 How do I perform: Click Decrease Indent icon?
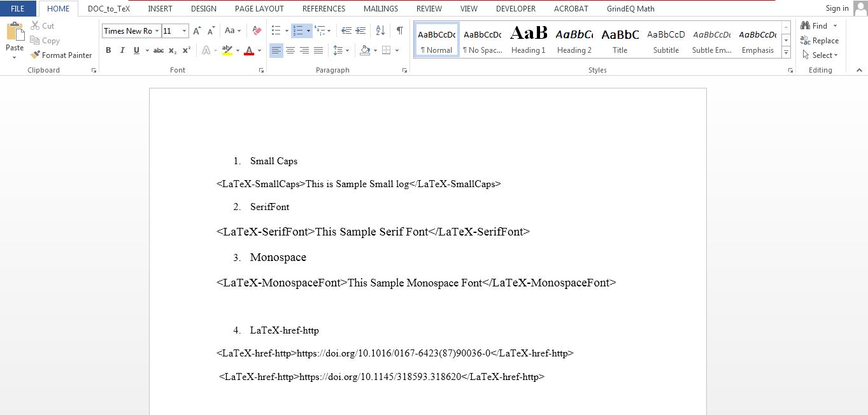coord(346,31)
